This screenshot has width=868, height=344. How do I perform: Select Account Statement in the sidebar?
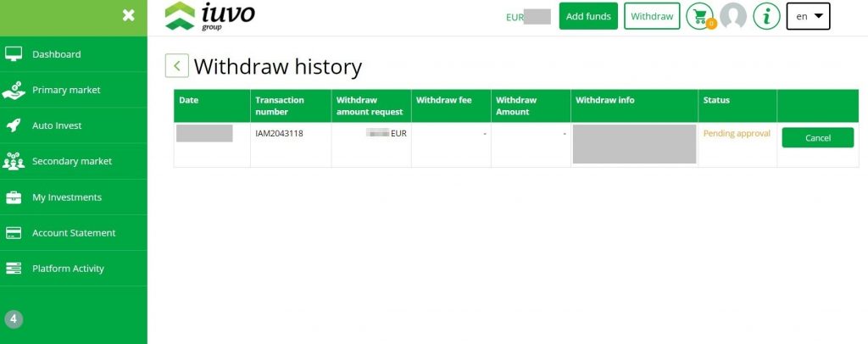point(74,233)
